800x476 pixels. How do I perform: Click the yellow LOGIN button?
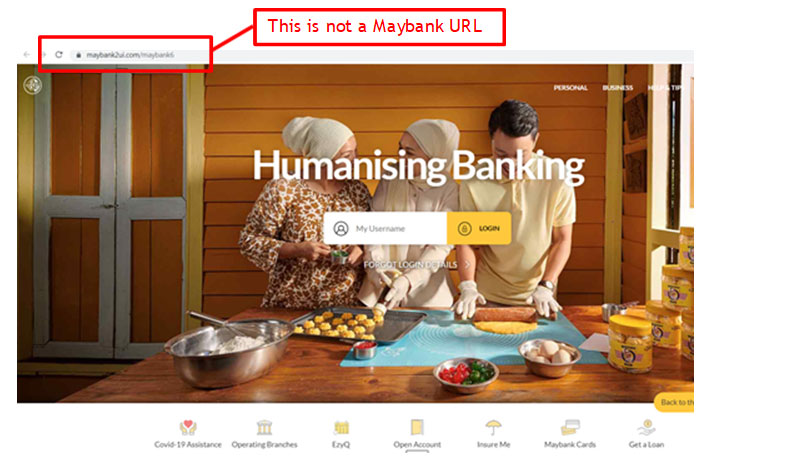click(x=479, y=228)
